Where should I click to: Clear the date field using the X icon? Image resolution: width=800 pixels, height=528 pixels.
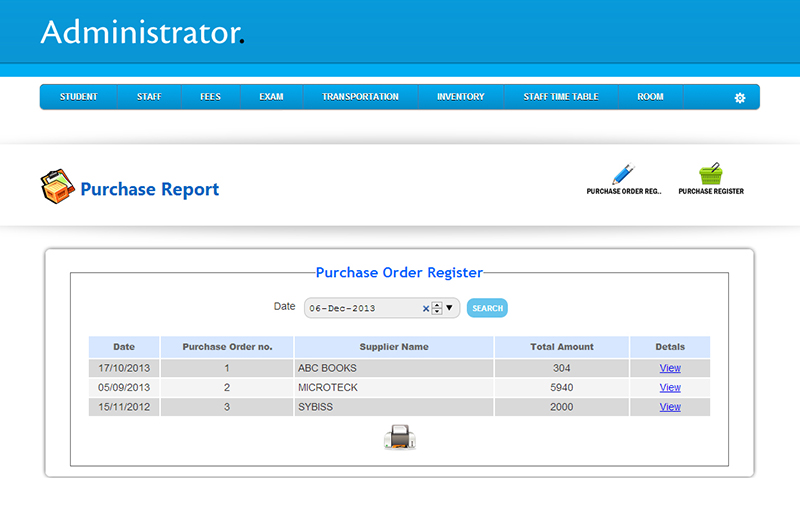click(425, 309)
